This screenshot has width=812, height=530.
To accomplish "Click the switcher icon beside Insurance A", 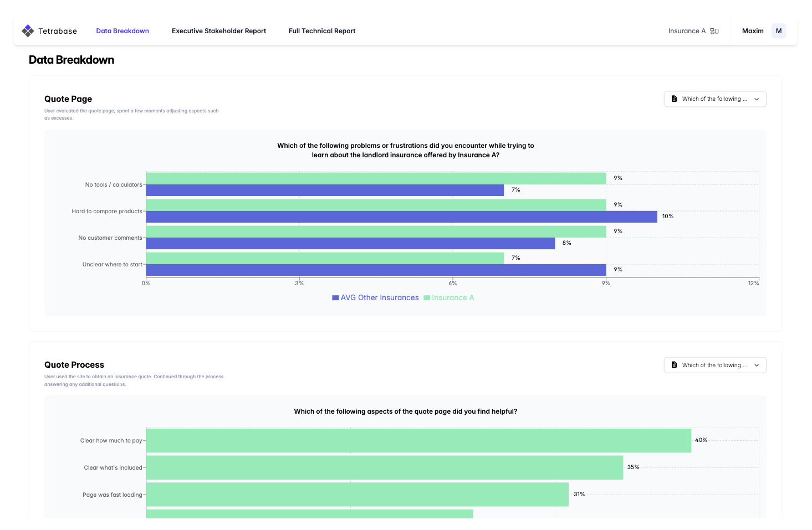I will pyautogui.click(x=714, y=31).
